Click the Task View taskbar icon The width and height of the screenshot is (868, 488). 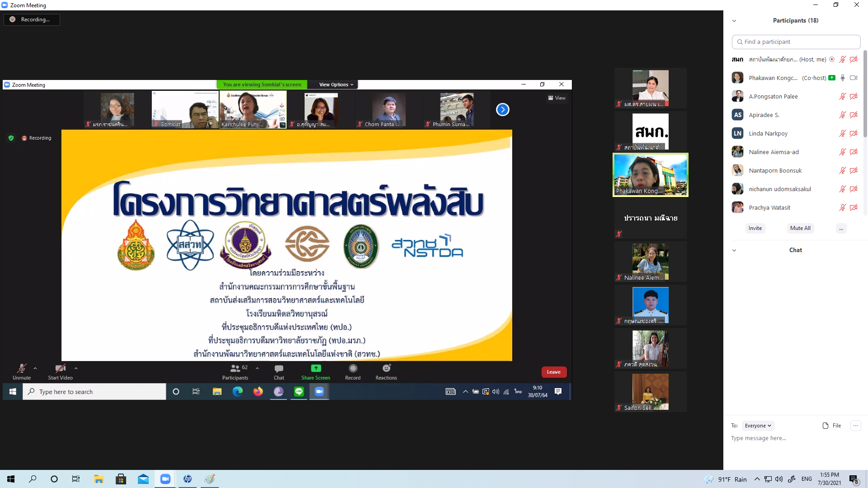(x=76, y=479)
